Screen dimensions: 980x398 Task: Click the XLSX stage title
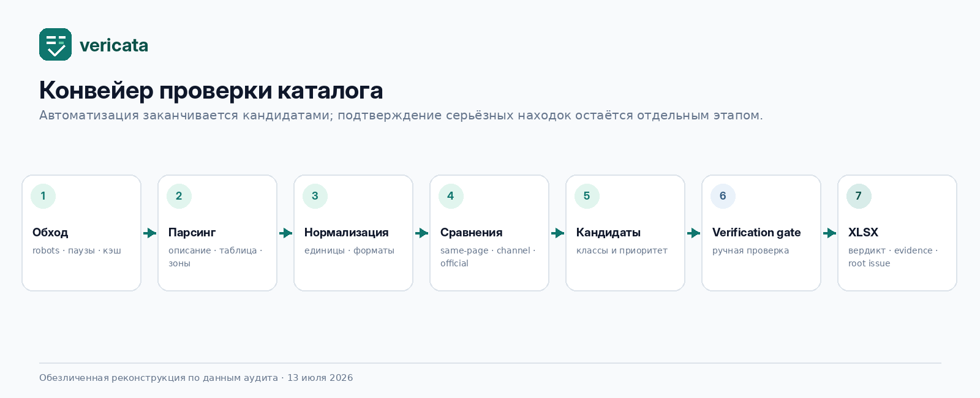[x=863, y=233]
